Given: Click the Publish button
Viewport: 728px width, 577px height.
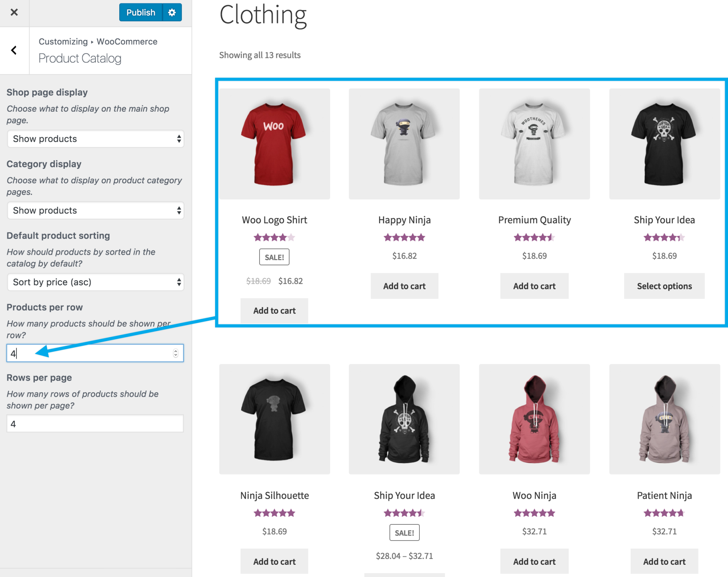Looking at the screenshot, I should click(x=140, y=12).
